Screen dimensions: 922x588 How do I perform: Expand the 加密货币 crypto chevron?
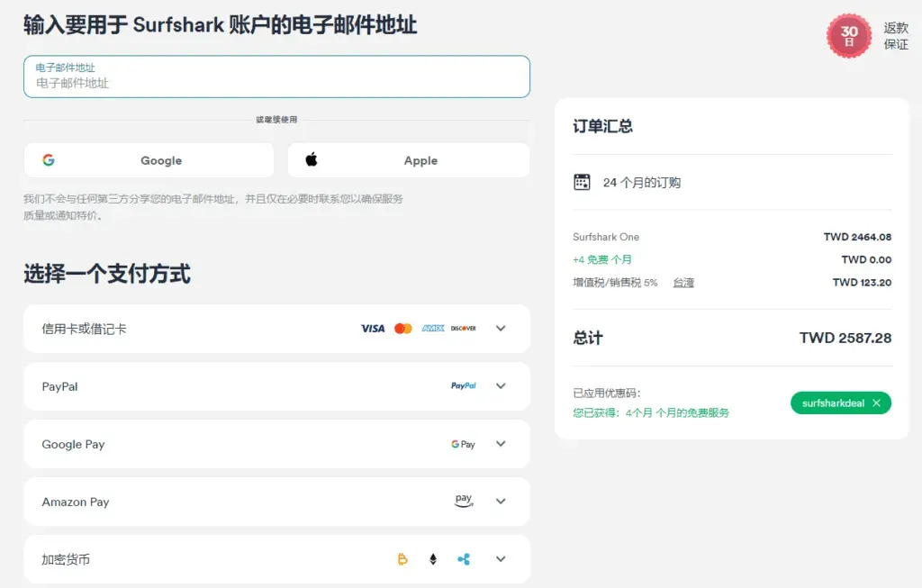click(501, 559)
